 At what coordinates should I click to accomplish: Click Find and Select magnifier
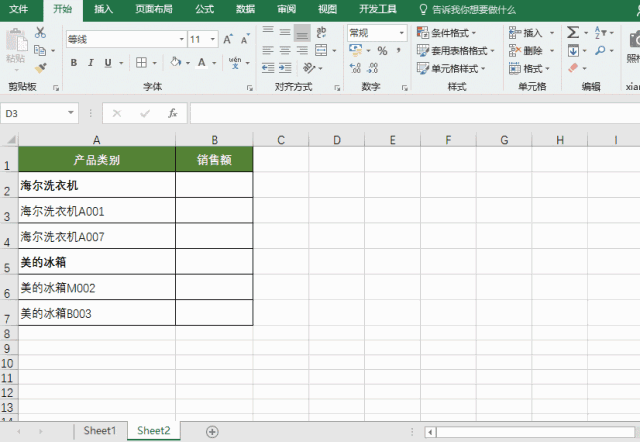click(x=600, y=50)
